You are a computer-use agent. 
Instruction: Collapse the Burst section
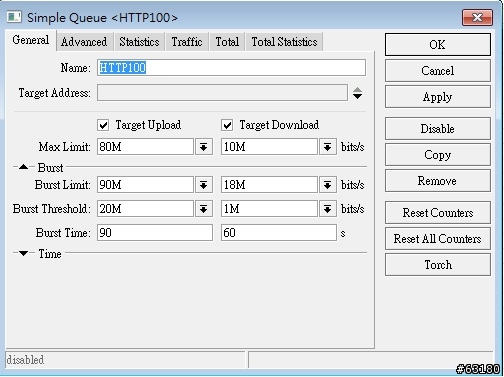click(23, 167)
